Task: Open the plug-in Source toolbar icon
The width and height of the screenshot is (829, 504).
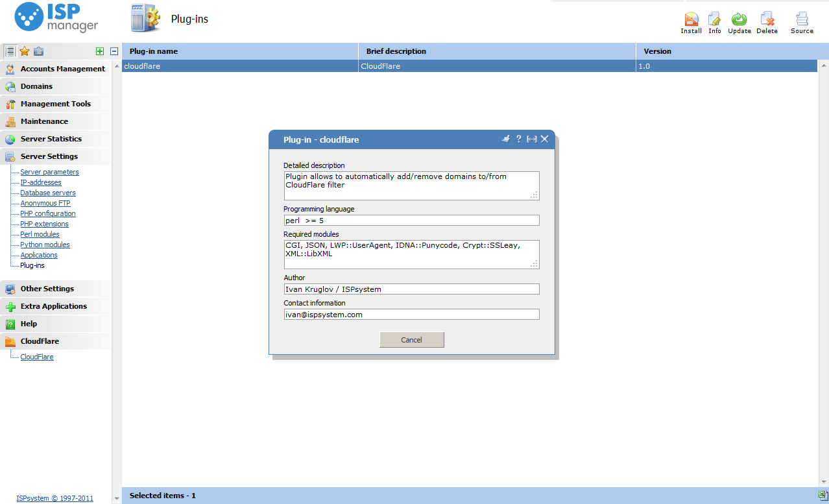Action: pyautogui.click(x=802, y=23)
